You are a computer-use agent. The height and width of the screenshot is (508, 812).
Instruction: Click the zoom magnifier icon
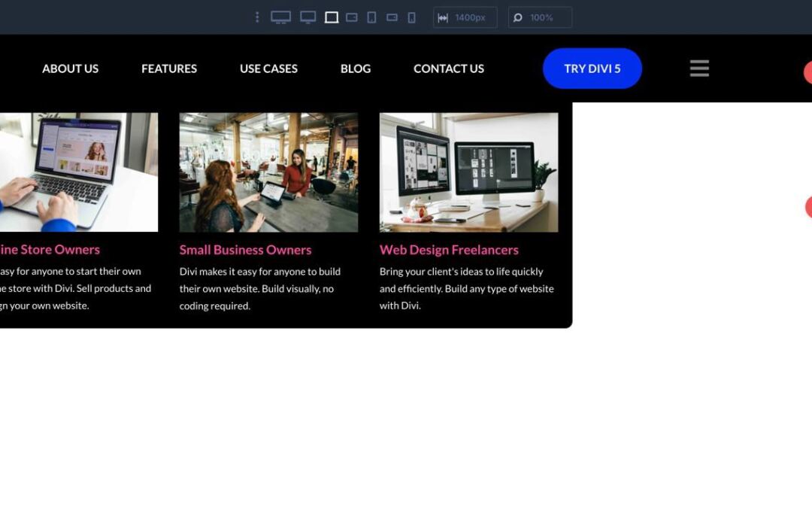518,17
